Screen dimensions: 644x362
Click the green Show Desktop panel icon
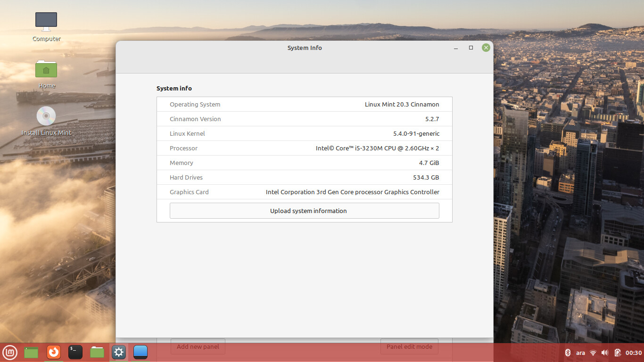pos(31,352)
